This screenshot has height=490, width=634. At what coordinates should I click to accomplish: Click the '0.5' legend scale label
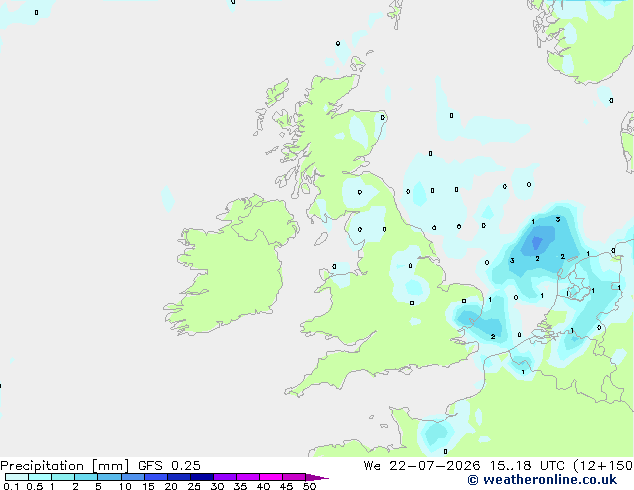tap(35, 486)
